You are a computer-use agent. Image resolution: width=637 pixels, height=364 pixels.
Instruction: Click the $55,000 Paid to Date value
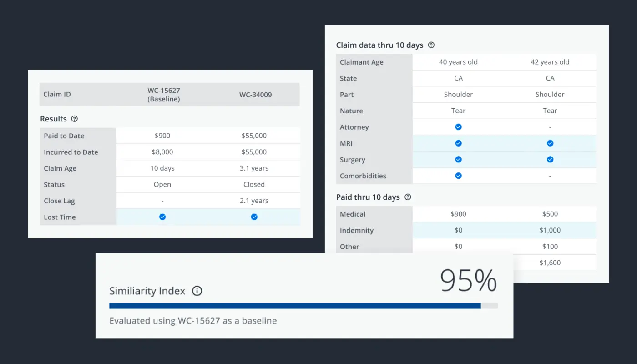pyautogui.click(x=254, y=136)
